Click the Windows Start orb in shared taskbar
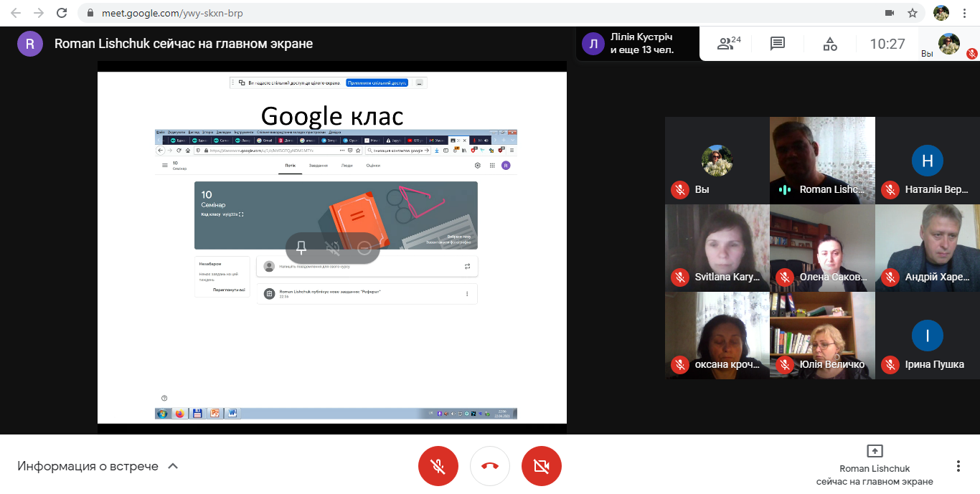 pyautogui.click(x=162, y=413)
